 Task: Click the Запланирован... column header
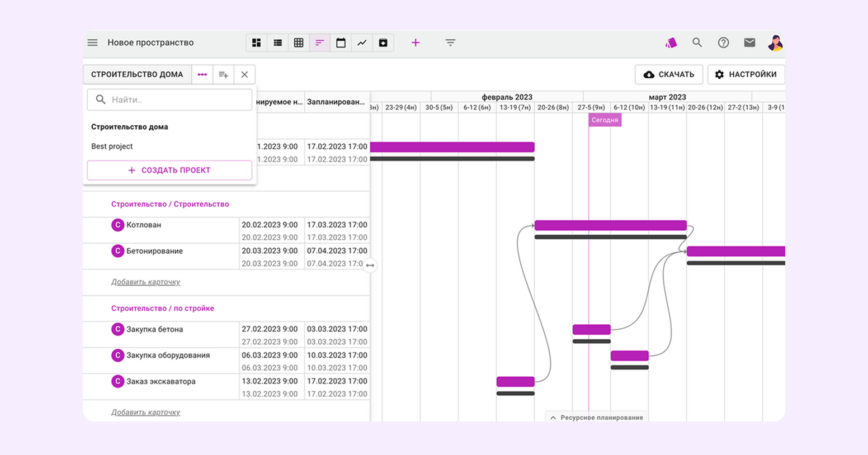336,102
